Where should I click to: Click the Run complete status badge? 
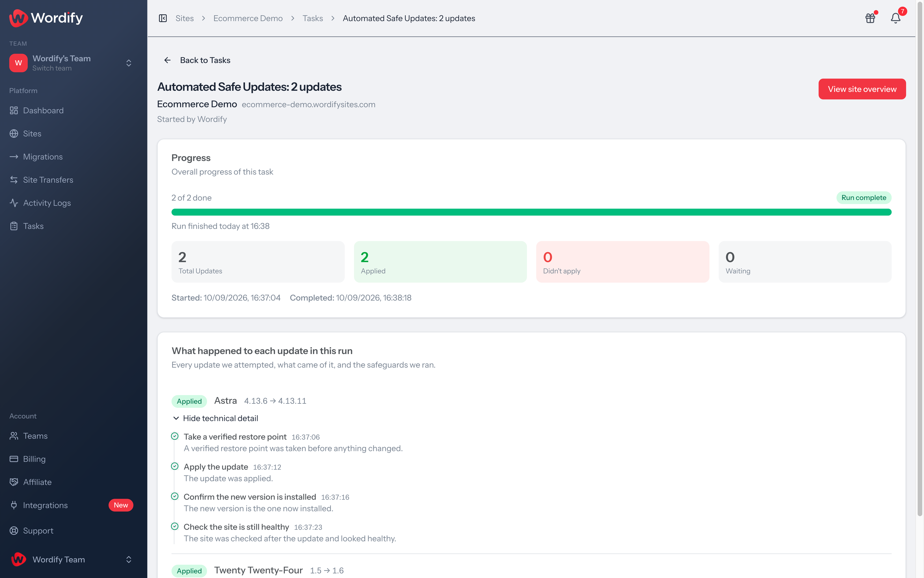864,198
